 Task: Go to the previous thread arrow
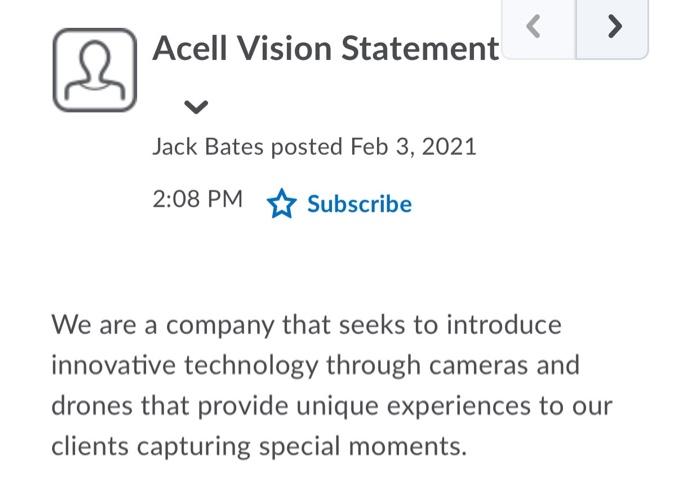point(538,28)
